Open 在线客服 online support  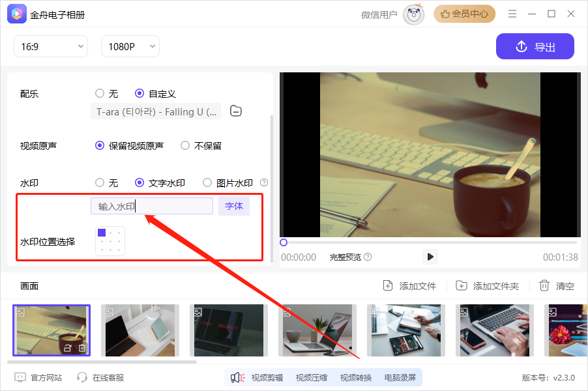[x=100, y=377]
